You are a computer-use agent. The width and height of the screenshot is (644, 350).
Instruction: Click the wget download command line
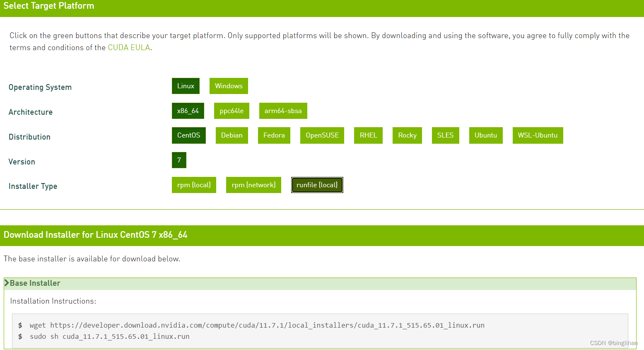[x=257, y=325]
